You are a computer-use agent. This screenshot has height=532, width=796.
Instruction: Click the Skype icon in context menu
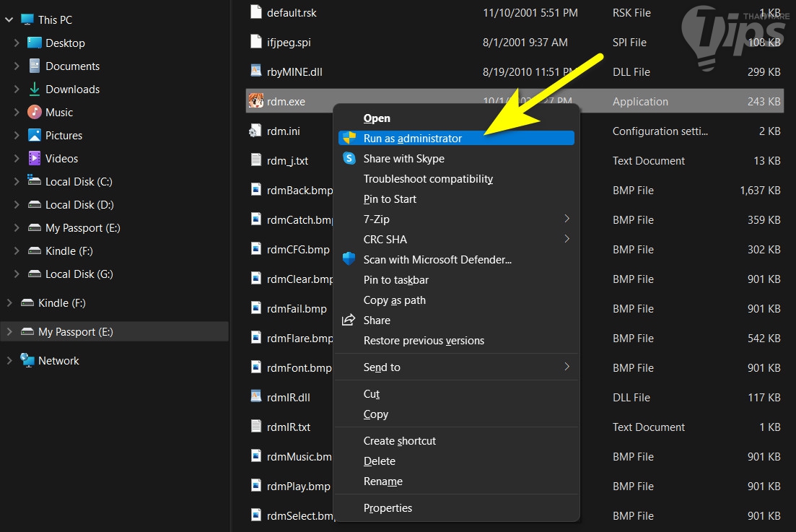(x=349, y=159)
